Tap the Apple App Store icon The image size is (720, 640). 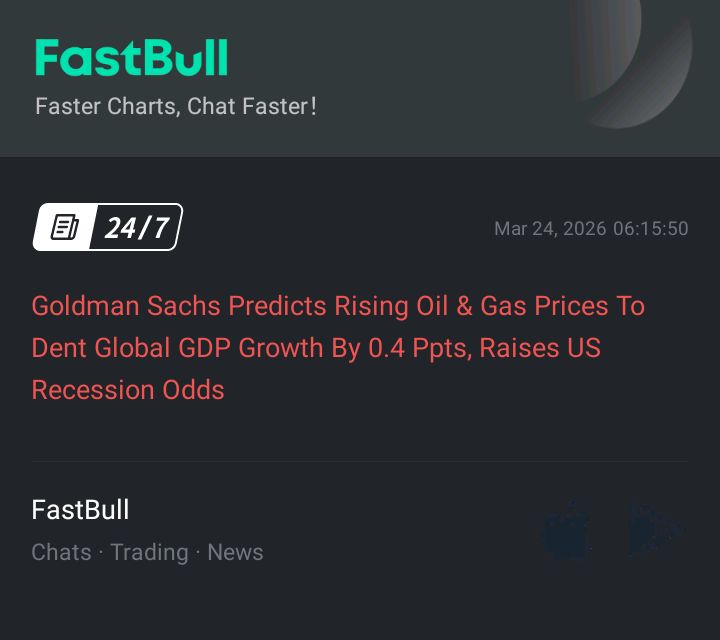point(566,529)
